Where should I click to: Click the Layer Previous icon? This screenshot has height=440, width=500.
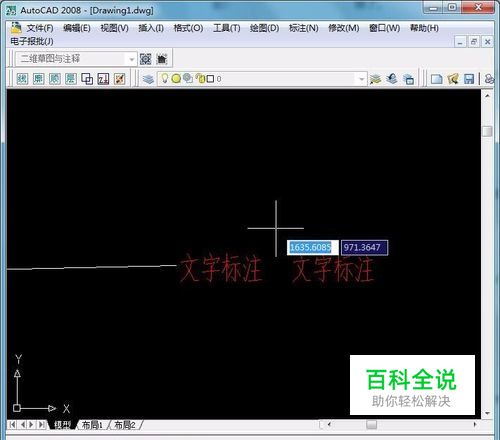pos(392,79)
